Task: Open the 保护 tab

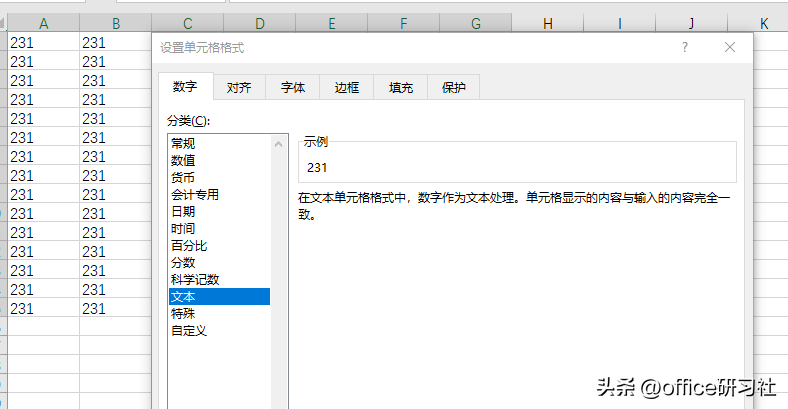Action: click(x=453, y=87)
